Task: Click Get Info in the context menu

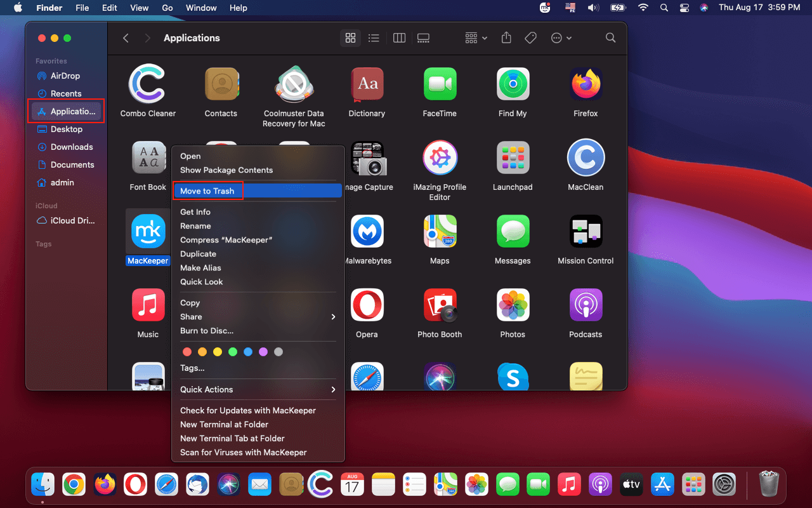Action: pyautogui.click(x=195, y=211)
